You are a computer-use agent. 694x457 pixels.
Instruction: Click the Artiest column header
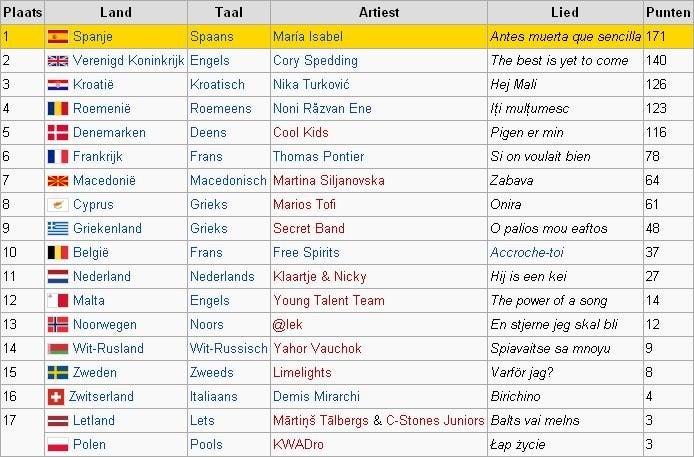(x=379, y=12)
